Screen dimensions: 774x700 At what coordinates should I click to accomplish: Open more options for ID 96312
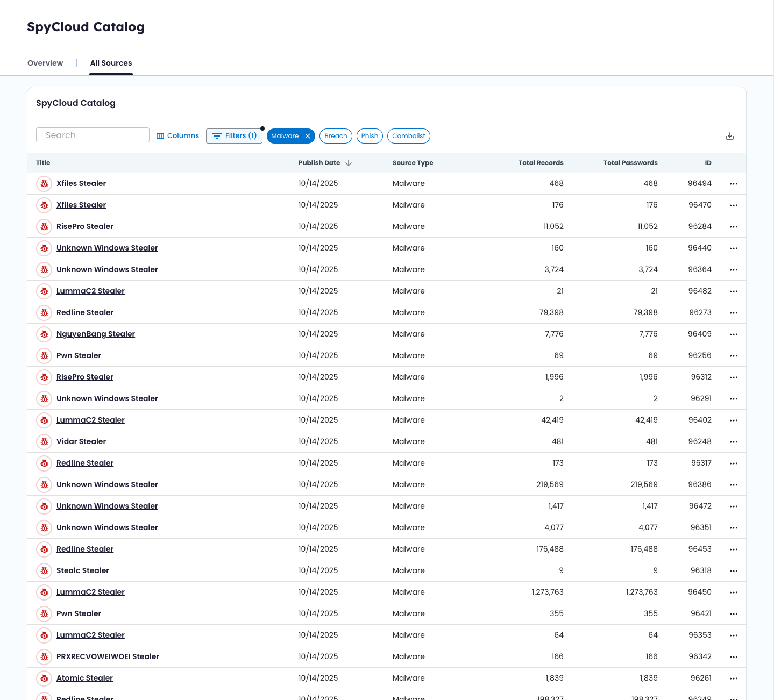[734, 377]
